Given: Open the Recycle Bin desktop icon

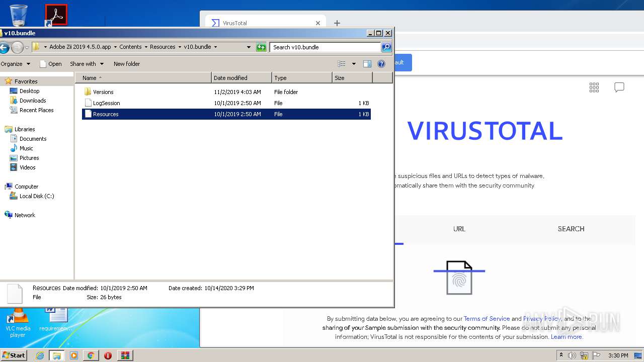Looking at the screenshot, I should pos(19,15).
